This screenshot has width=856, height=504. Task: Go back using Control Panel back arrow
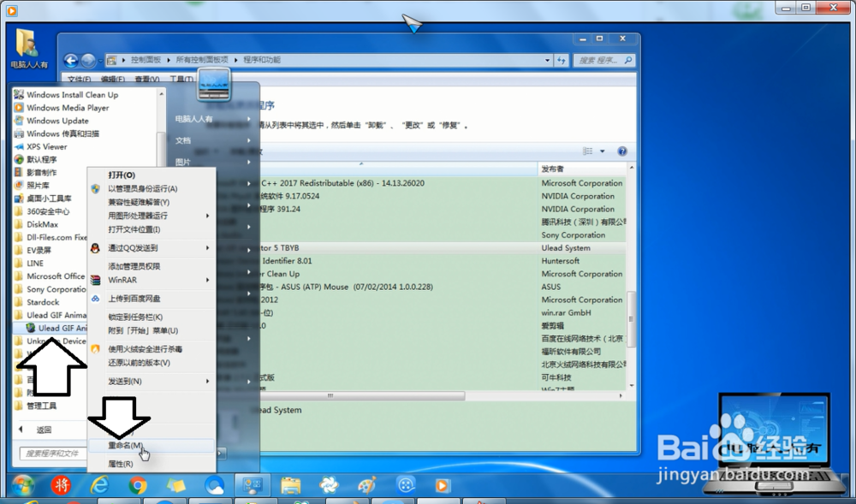coord(71,60)
